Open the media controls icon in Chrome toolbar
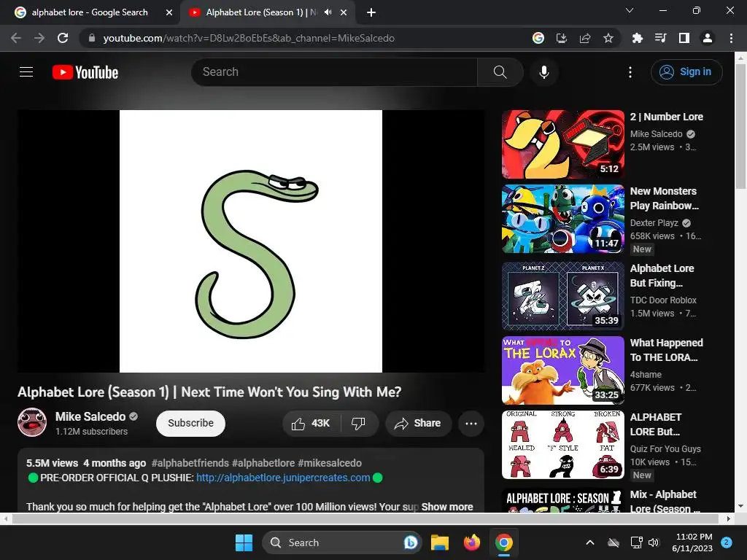 [x=660, y=38]
